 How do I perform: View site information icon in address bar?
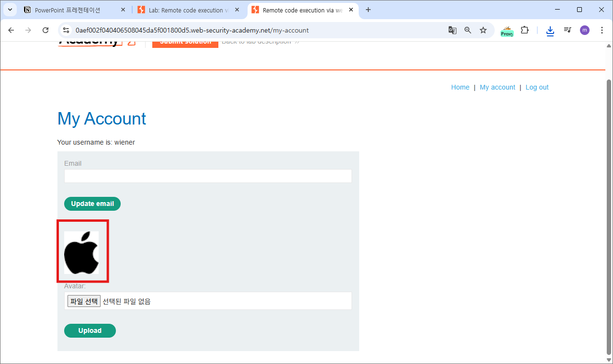(67, 30)
